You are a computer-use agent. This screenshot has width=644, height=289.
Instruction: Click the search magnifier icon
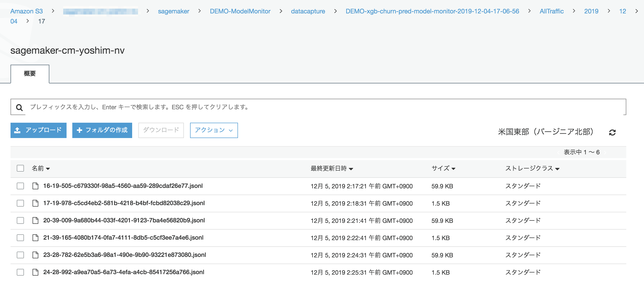(19, 107)
